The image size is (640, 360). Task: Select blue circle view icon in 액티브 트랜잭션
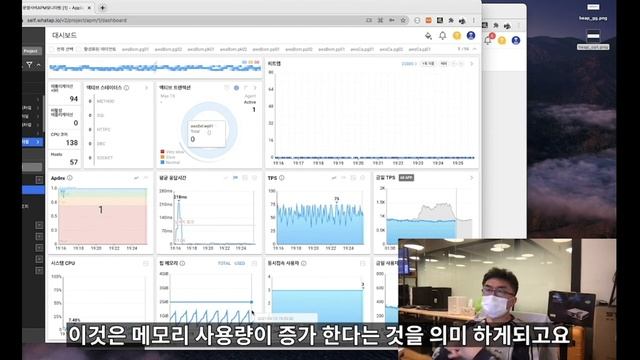(236, 88)
